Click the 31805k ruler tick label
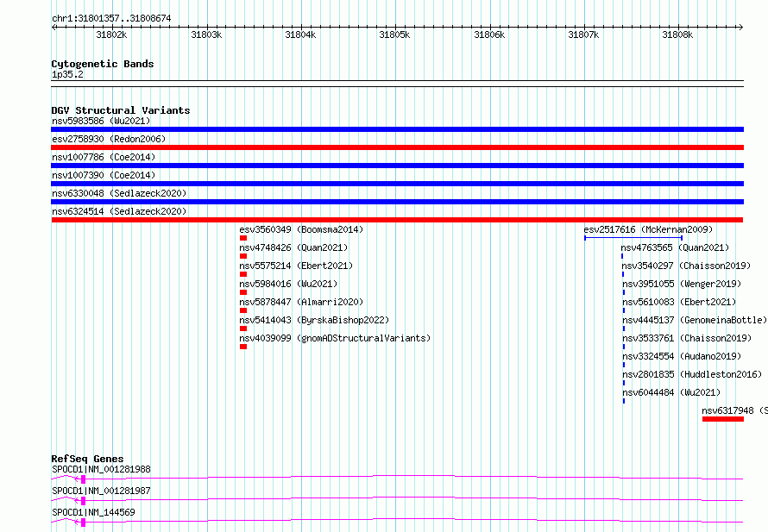 394,34
